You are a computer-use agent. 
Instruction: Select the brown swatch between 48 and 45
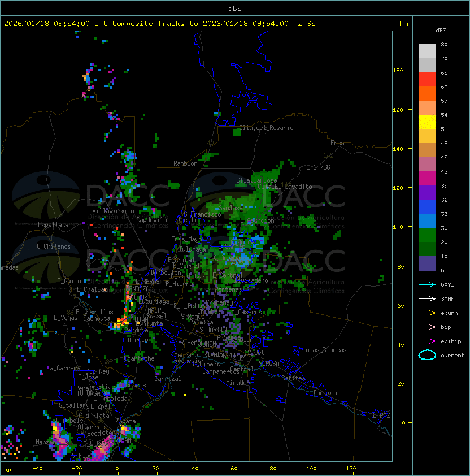427,150
